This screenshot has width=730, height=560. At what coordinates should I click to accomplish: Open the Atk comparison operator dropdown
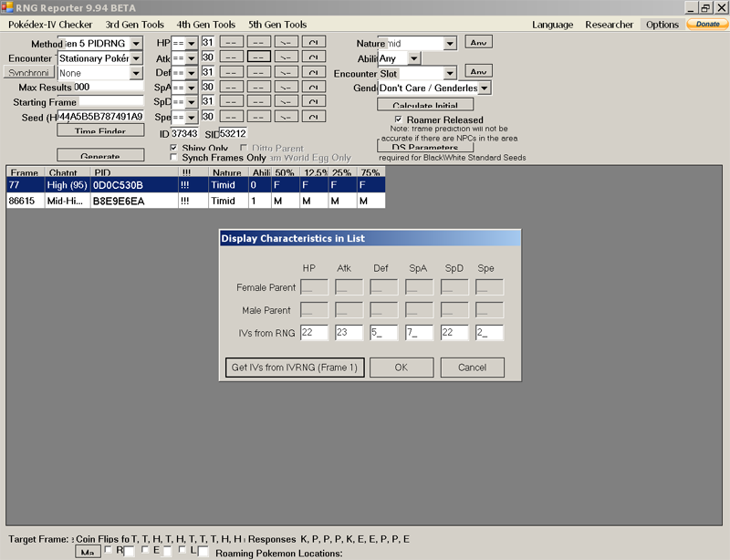(191, 58)
